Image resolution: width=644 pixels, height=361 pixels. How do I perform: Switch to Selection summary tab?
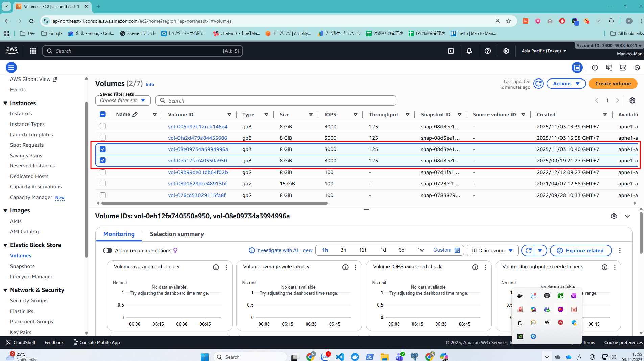tap(177, 234)
